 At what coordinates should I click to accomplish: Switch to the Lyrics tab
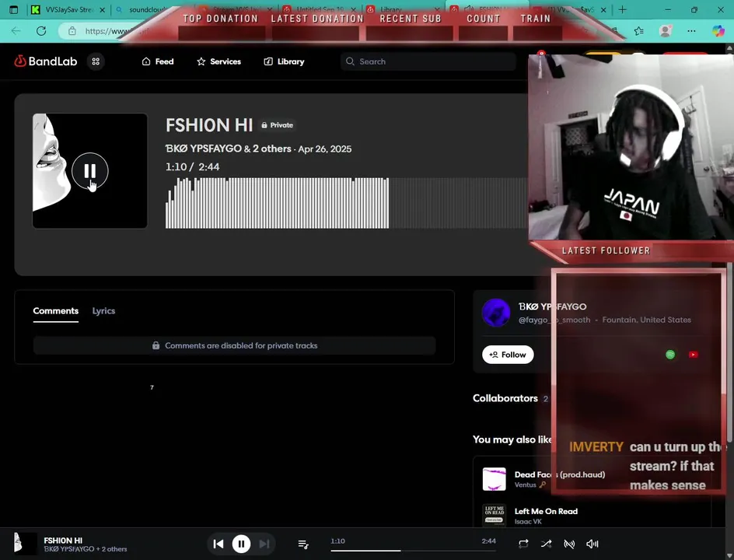(x=103, y=311)
